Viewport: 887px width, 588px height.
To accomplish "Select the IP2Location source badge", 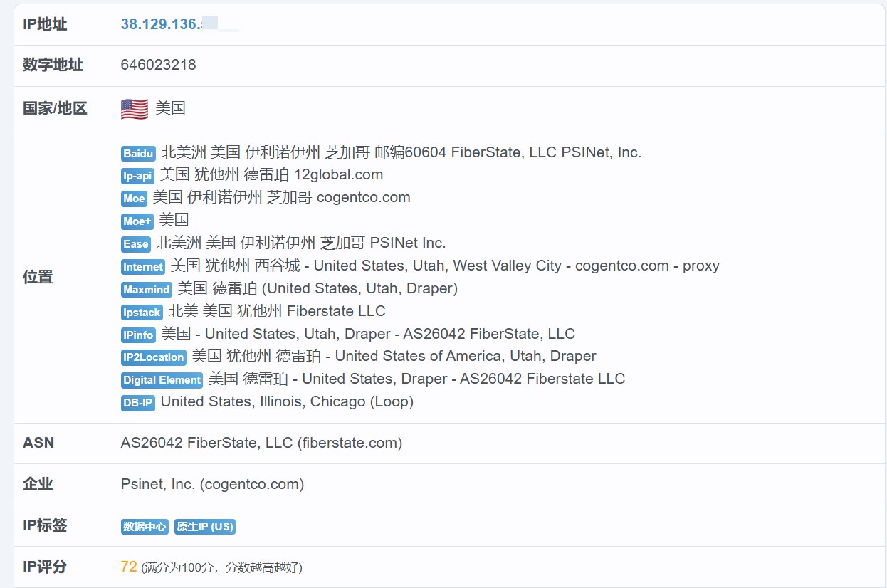I will pyautogui.click(x=154, y=357).
